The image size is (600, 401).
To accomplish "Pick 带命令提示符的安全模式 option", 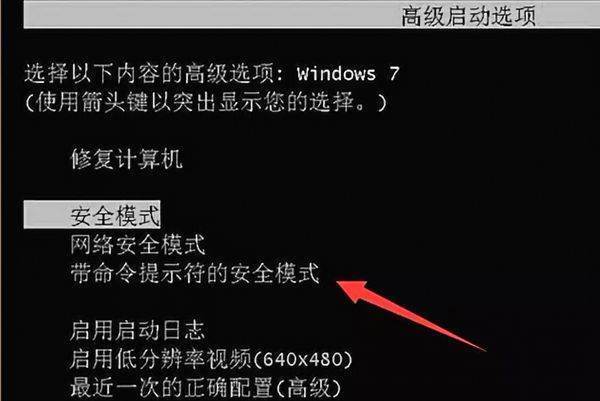I will [x=195, y=273].
